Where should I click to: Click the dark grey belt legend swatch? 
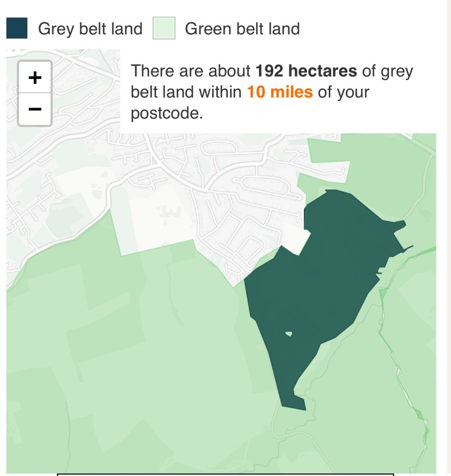coord(17,28)
